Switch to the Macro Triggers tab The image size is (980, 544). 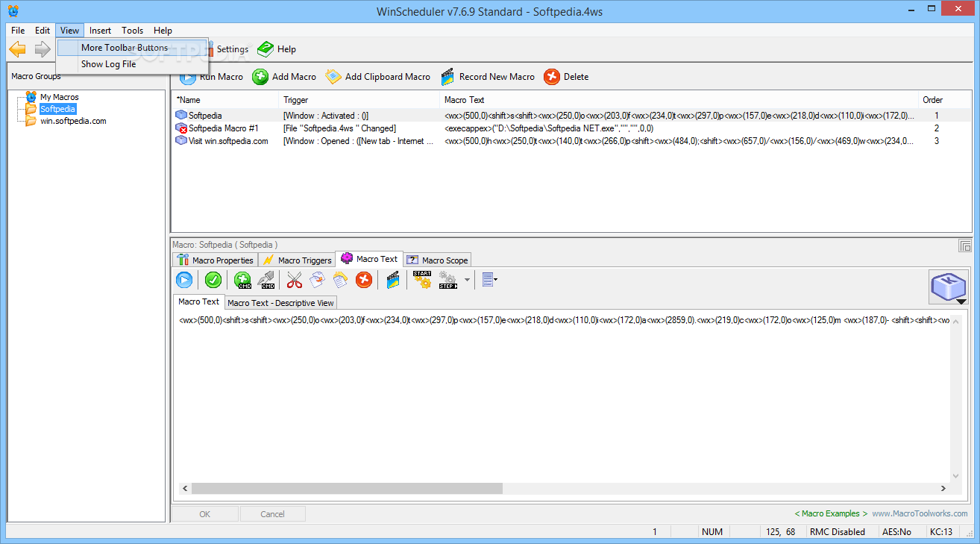coord(297,260)
